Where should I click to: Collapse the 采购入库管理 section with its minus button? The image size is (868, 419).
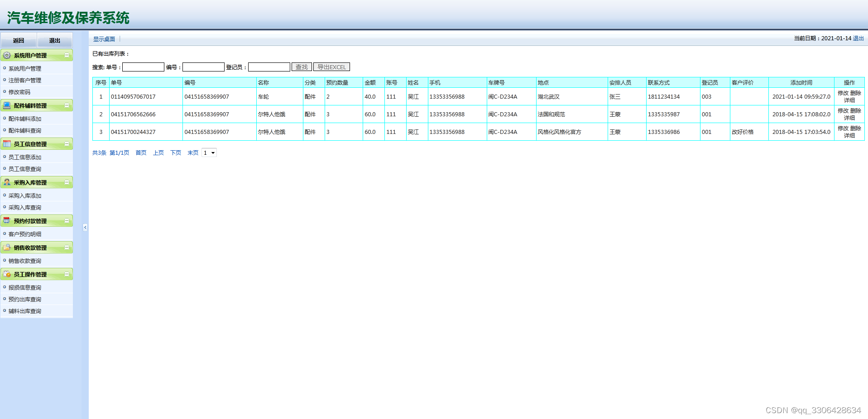point(67,182)
